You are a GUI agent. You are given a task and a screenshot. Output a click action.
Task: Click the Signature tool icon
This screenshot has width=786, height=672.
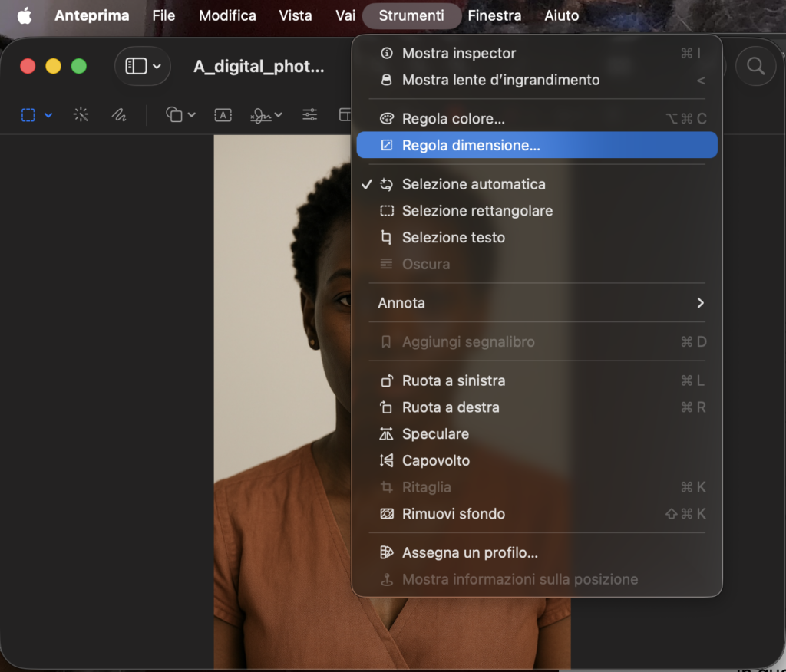pos(261,115)
